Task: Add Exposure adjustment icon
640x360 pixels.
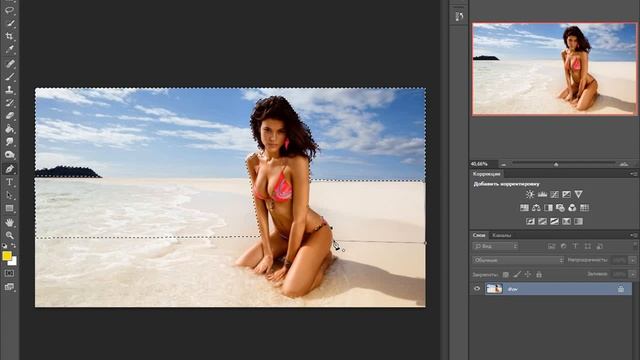Action: [x=567, y=194]
